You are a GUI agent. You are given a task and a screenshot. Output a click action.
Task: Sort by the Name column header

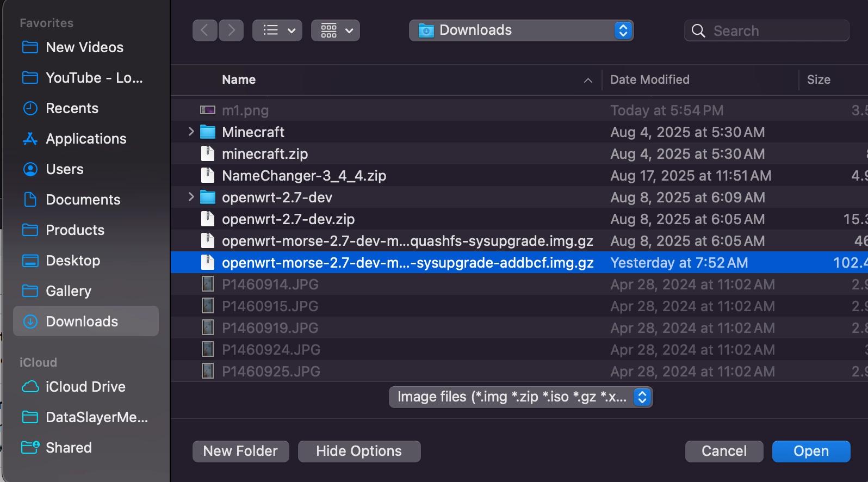[x=239, y=79]
